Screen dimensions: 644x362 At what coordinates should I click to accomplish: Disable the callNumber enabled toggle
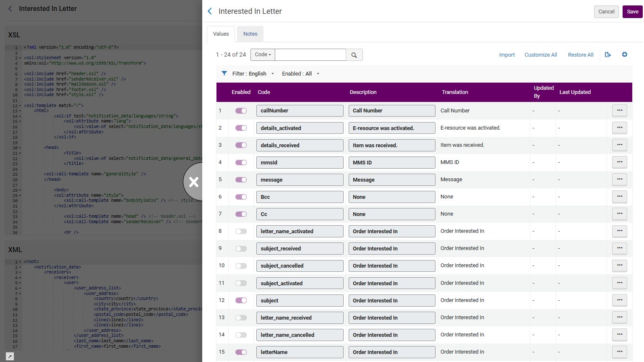point(241,111)
